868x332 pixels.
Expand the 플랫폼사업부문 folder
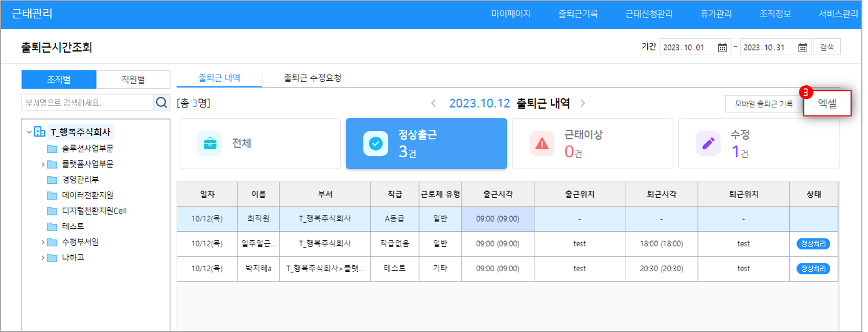click(x=43, y=164)
